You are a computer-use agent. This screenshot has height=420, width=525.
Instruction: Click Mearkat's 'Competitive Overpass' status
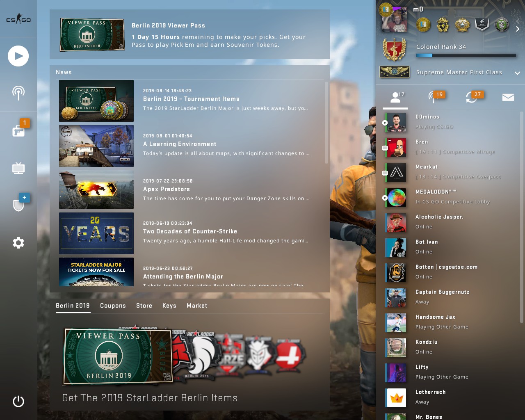458,177
